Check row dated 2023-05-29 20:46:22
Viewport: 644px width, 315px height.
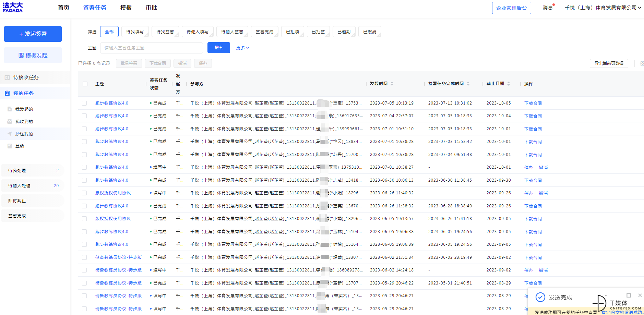(84, 283)
